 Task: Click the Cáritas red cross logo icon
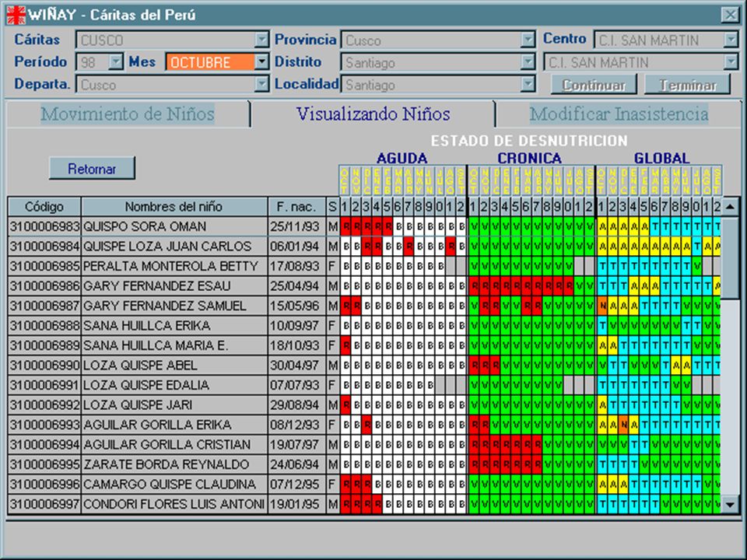coord(16,15)
